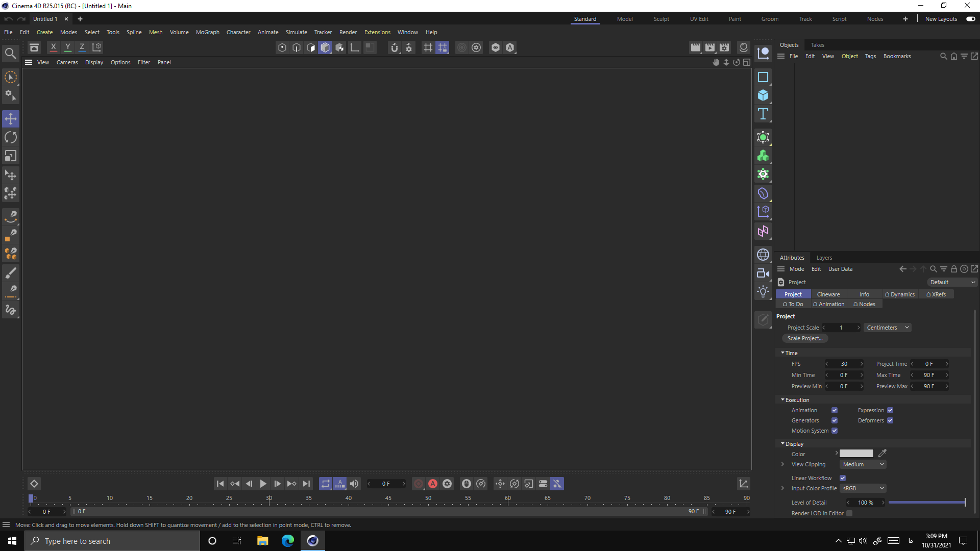Select the Rotate tool in toolbar
Screen dimensions: 980x551
pos(10,137)
